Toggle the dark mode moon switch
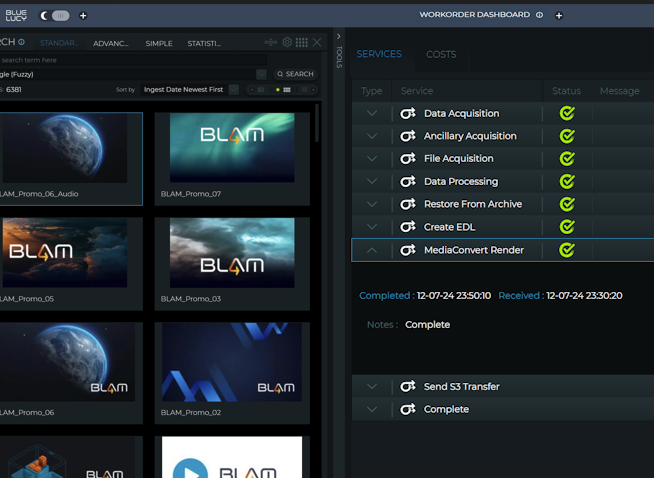Screen dimensions: 654x478 [55, 16]
